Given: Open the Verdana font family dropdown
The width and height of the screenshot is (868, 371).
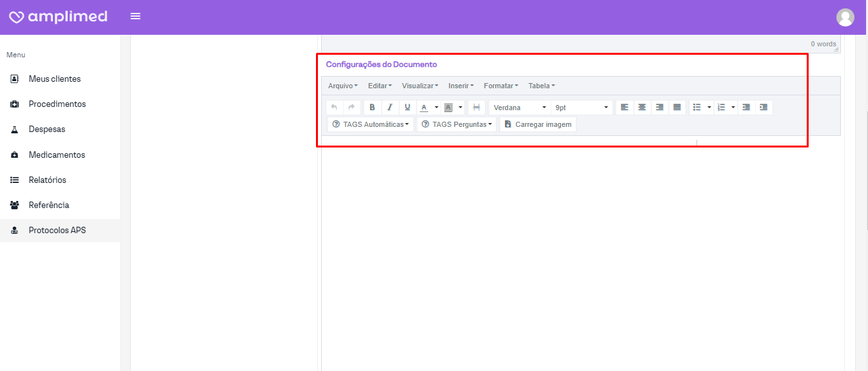Looking at the screenshot, I should click(x=519, y=108).
